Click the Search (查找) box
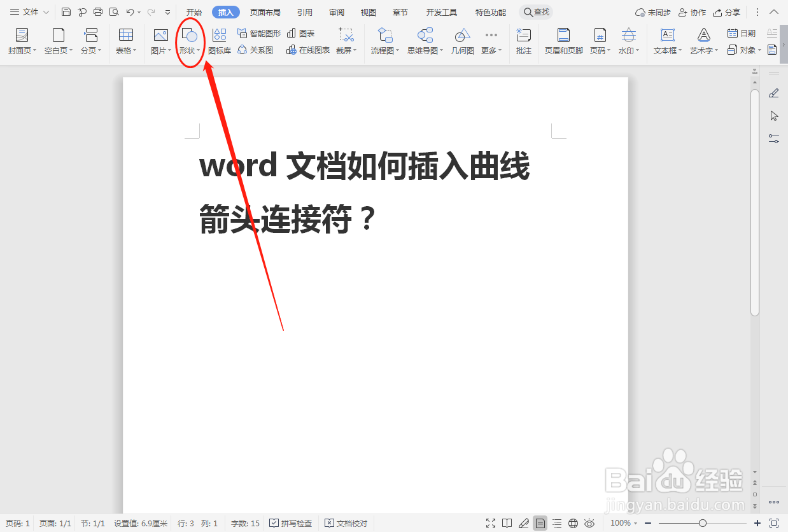Image resolution: width=788 pixels, height=532 pixels. pos(536,12)
